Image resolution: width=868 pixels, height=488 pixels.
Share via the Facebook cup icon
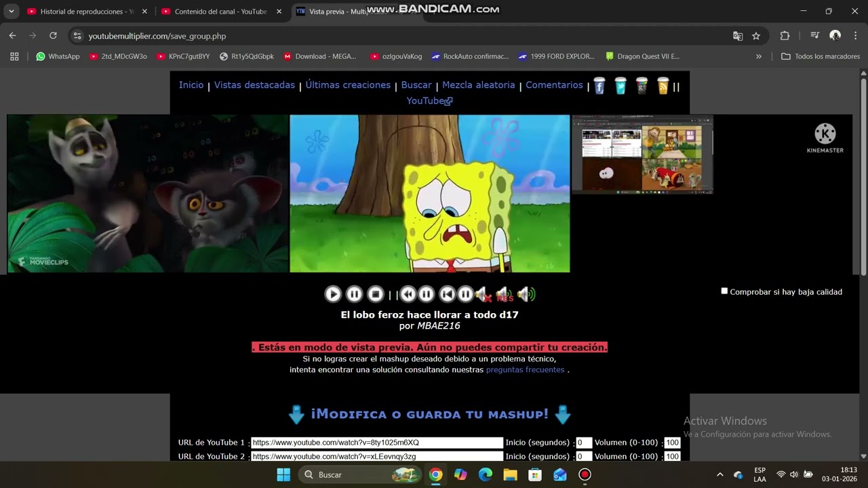599,85
